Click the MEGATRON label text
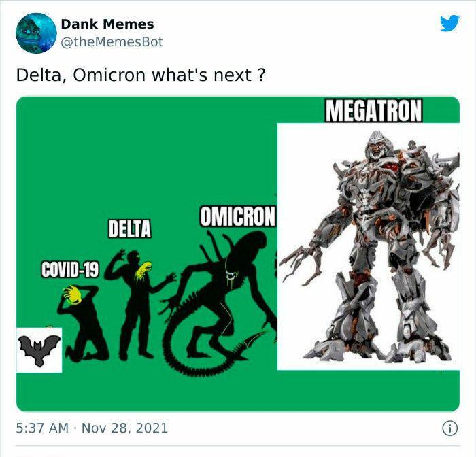This screenshot has height=457, width=476. tap(373, 111)
